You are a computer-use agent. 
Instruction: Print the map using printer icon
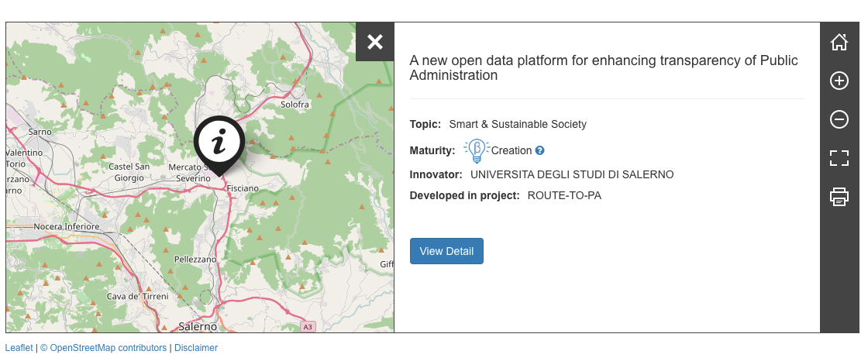coord(839,197)
